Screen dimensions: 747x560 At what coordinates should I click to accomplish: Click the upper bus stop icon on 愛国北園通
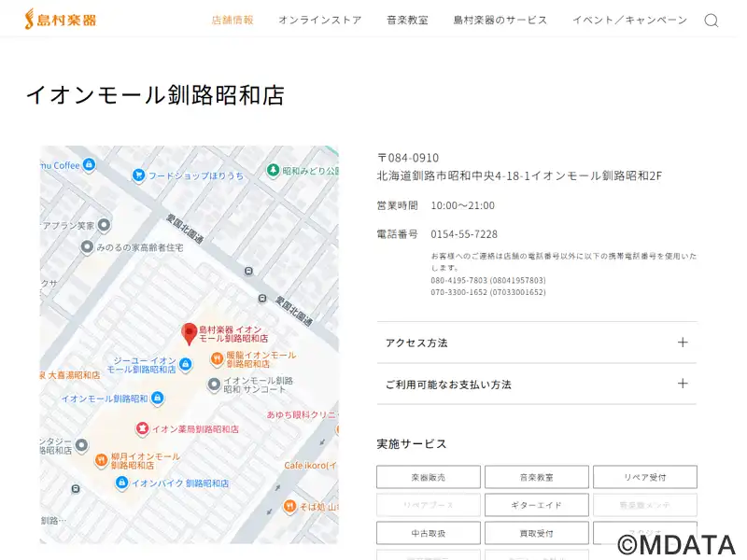pyautogui.click(x=248, y=271)
